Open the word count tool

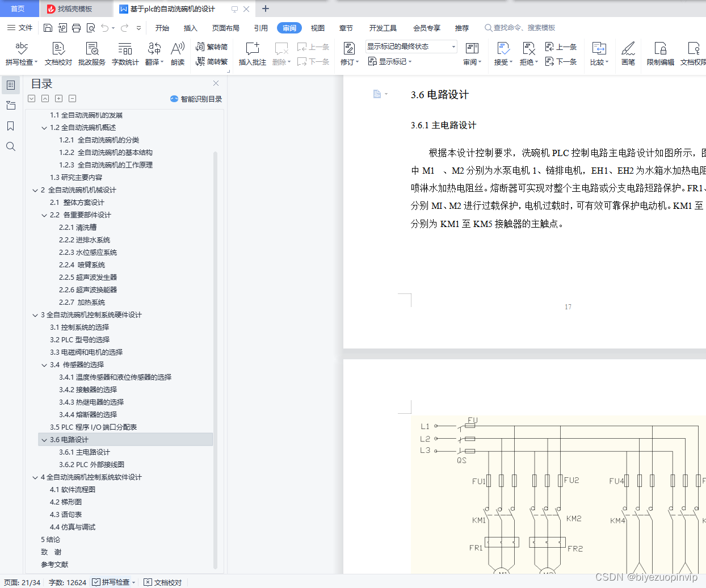pos(125,54)
